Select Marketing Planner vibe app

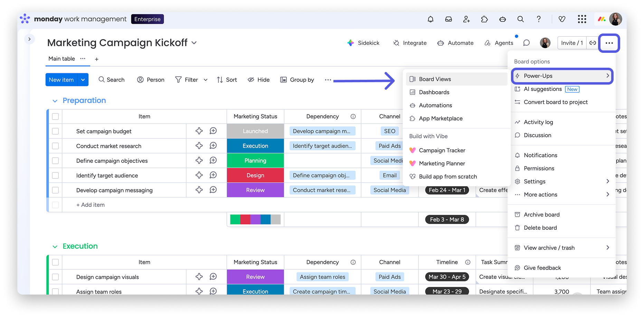tap(457, 163)
